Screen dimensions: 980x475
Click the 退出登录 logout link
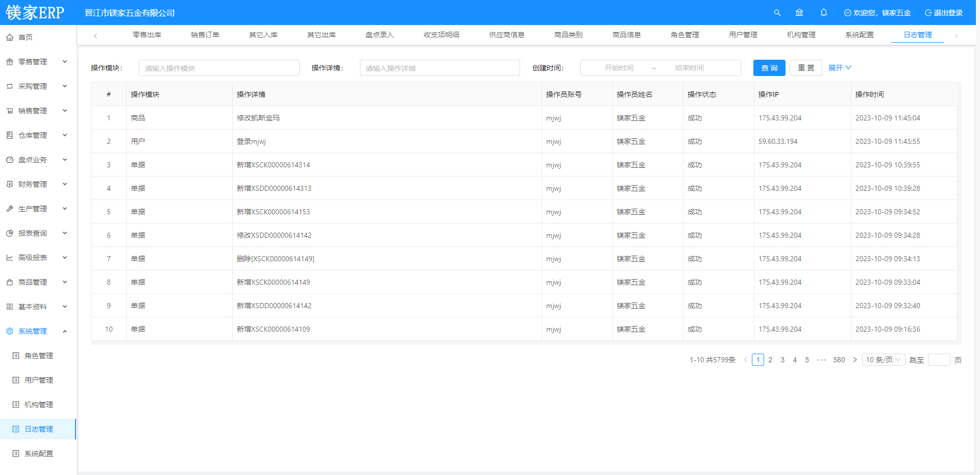[944, 13]
